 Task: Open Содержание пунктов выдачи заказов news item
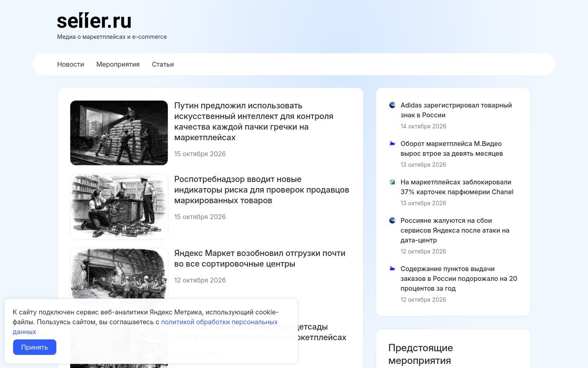tap(459, 278)
